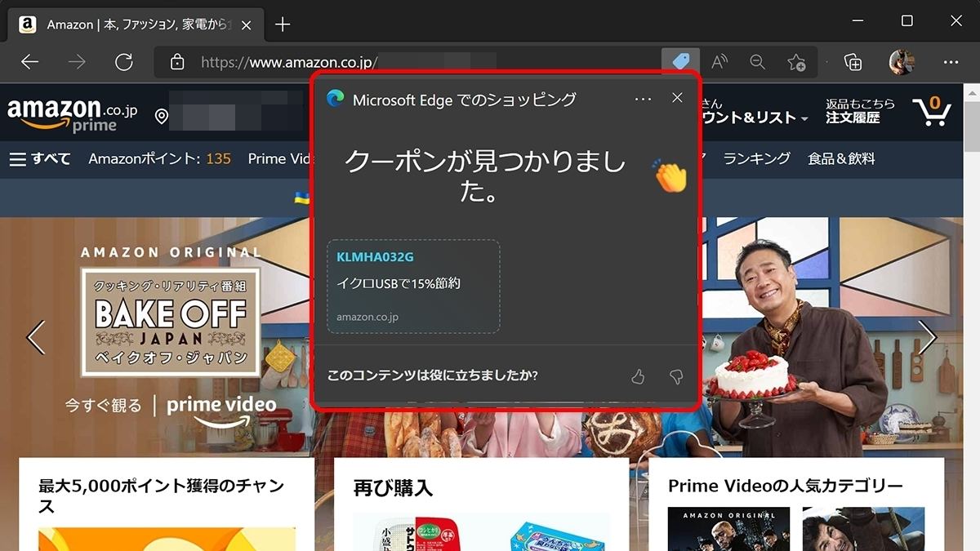The image size is (980, 551).
Task: Add this page to favorites with star icon
Action: click(x=796, y=62)
